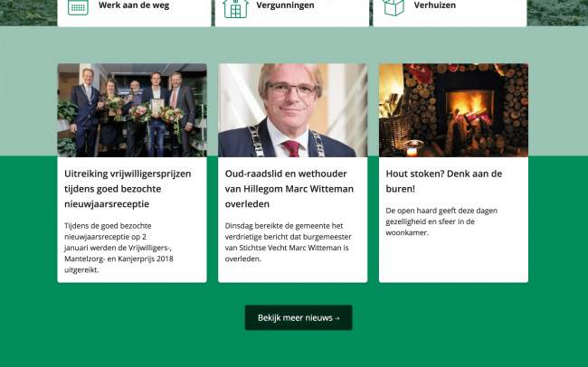Open the Verhuizen page link
Viewport: 588px width, 367px height.
(435, 5)
